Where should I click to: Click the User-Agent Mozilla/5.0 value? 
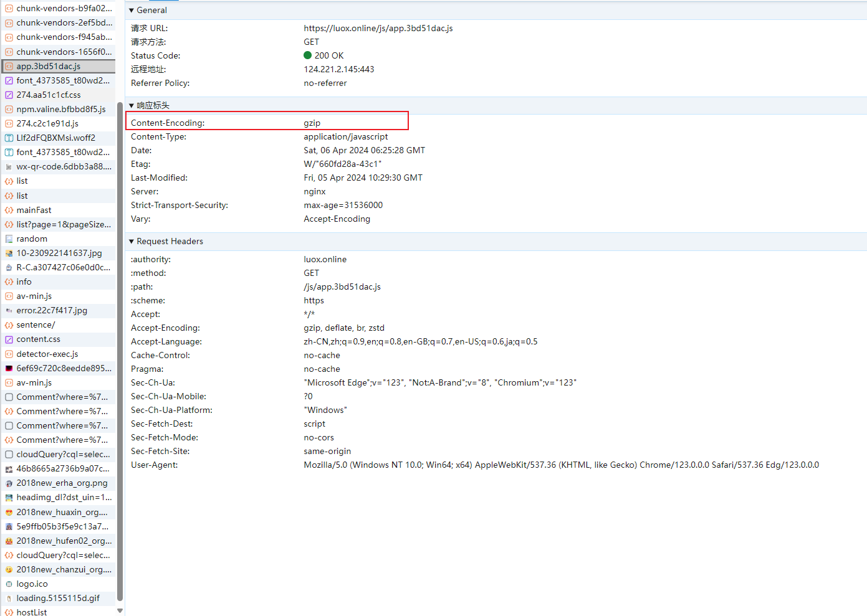point(562,465)
